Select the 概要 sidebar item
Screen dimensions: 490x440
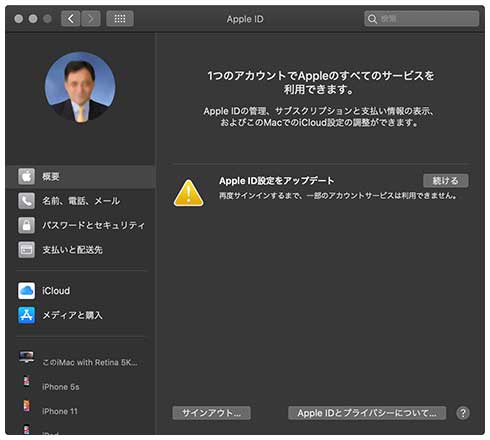(x=80, y=177)
